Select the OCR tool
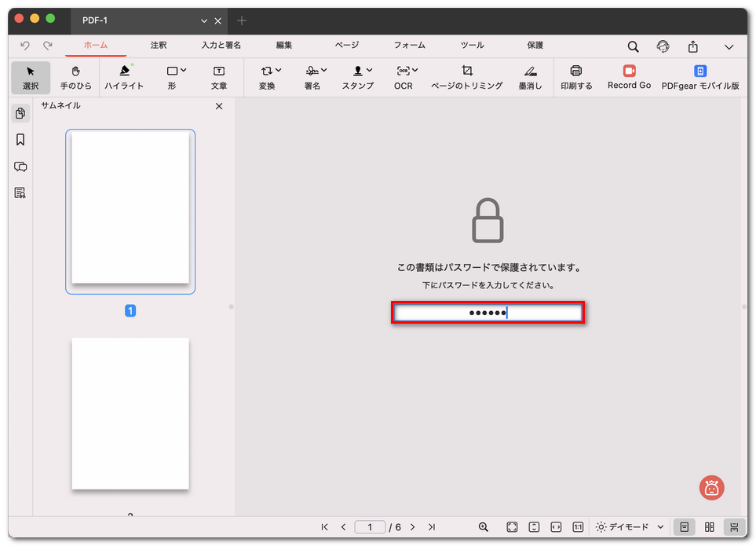This screenshot has height=546, width=756. point(403,78)
